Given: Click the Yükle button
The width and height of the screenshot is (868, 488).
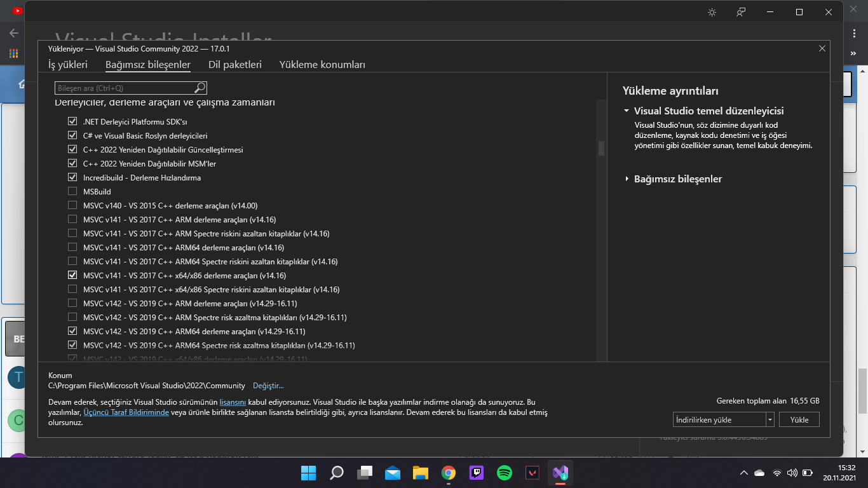Looking at the screenshot, I should click(x=799, y=419).
